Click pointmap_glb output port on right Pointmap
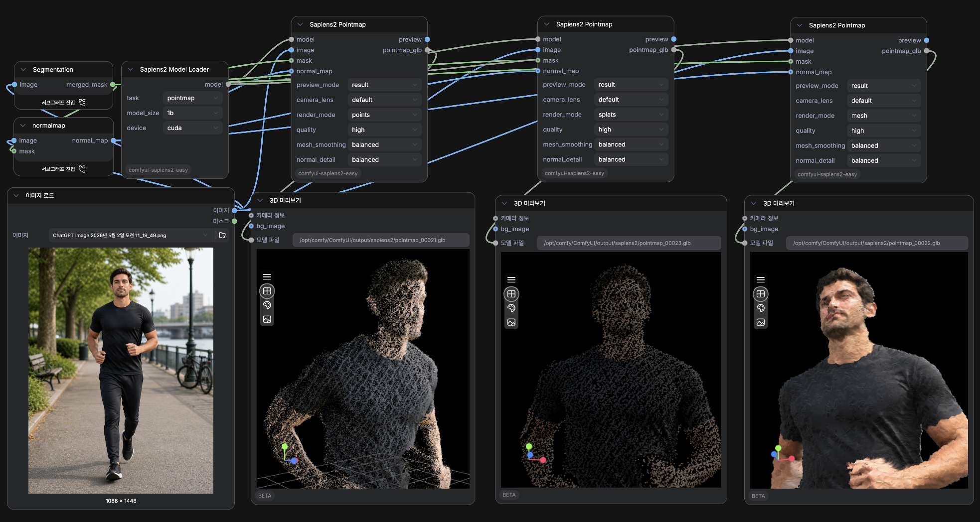980x522 pixels. pos(927,51)
